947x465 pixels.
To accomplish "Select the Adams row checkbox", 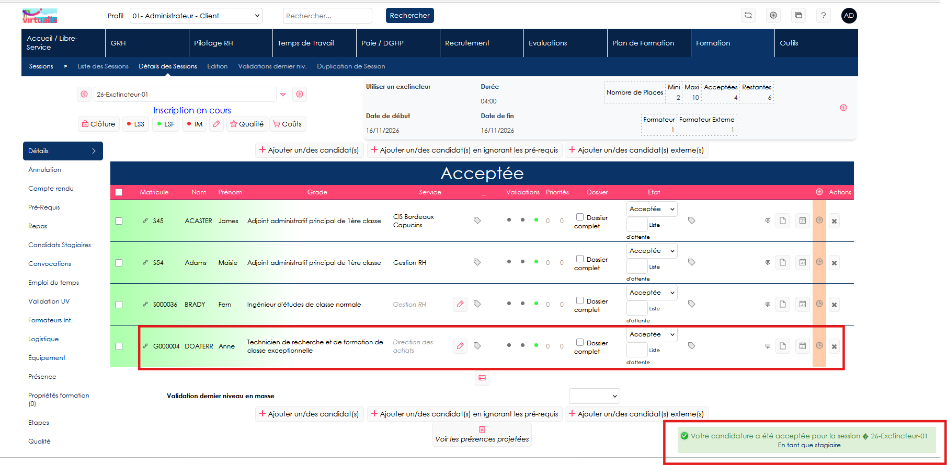I will coord(119,263).
